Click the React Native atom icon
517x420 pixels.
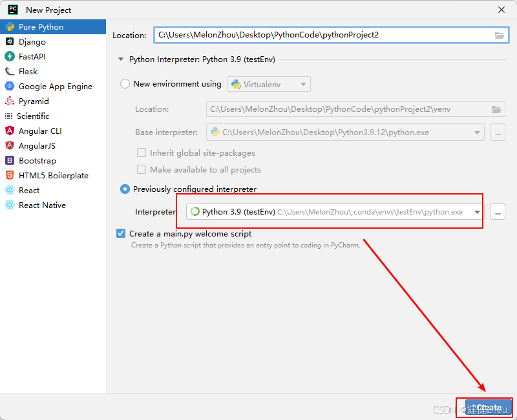click(10, 205)
